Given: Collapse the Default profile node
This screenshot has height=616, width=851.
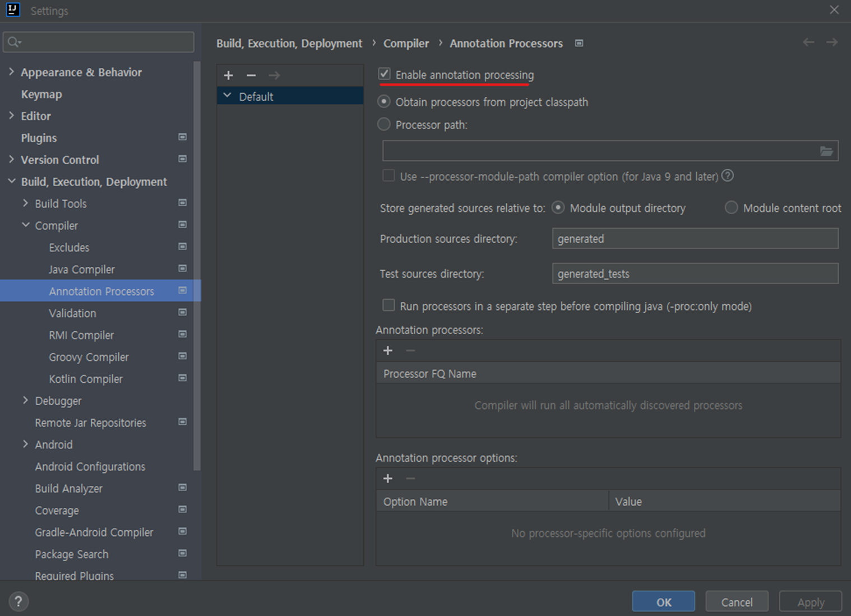Looking at the screenshot, I should [x=227, y=96].
